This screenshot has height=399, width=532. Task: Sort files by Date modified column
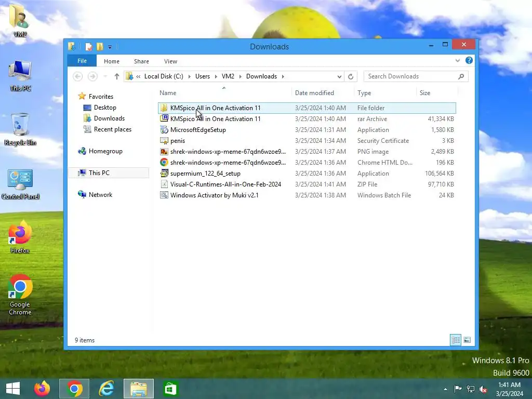click(314, 92)
